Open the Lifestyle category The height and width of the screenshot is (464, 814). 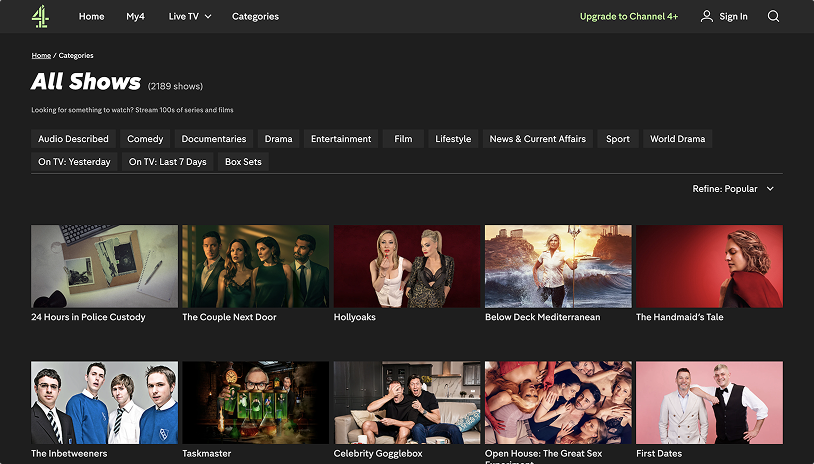point(453,139)
